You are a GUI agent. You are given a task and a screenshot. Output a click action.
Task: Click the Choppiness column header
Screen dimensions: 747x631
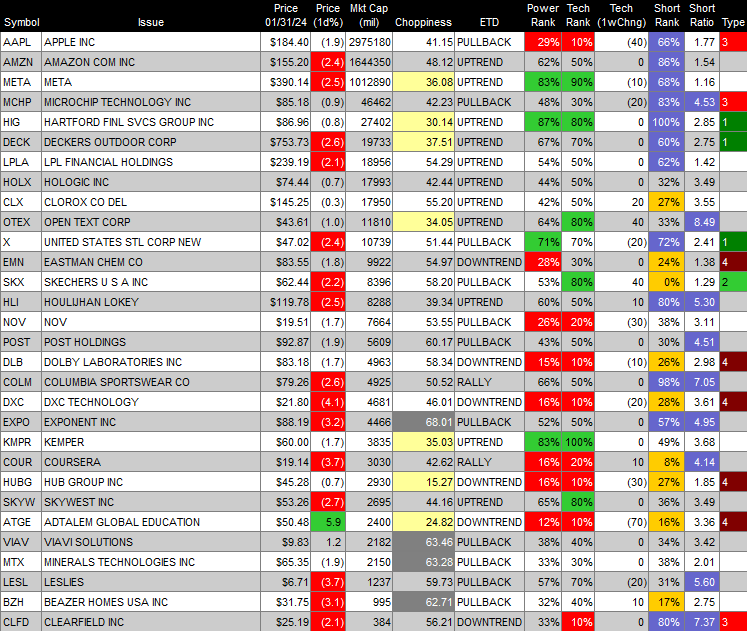[x=423, y=22]
